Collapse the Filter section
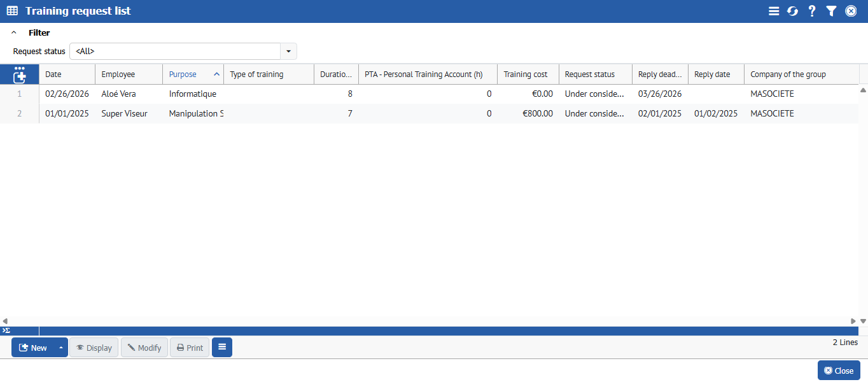The height and width of the screenshot is (382, 868). coord(14,32)
